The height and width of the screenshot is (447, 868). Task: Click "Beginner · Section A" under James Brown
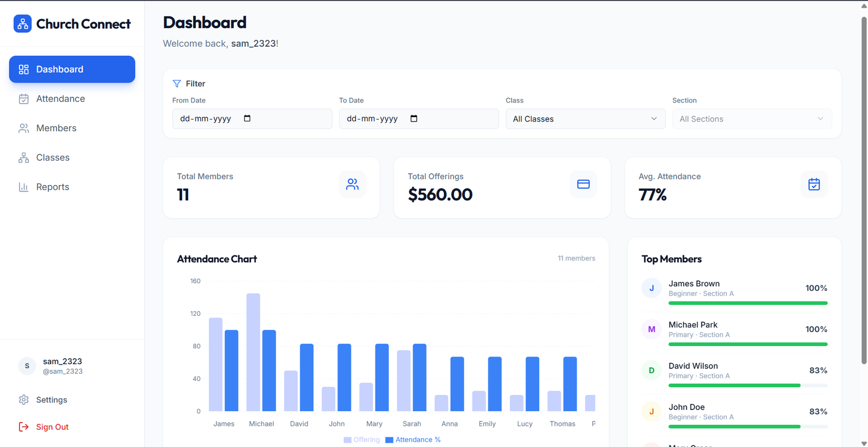coord(701,293)
